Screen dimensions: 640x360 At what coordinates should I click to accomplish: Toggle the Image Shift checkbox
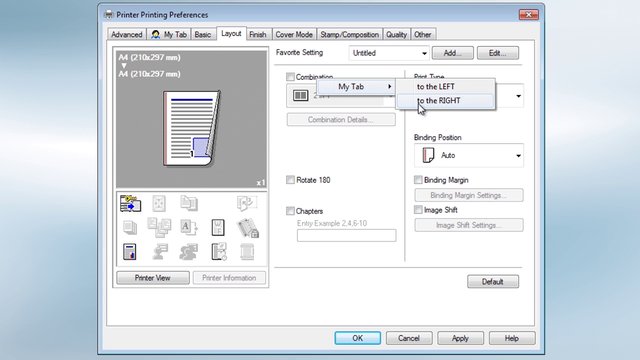pos(418,210)
